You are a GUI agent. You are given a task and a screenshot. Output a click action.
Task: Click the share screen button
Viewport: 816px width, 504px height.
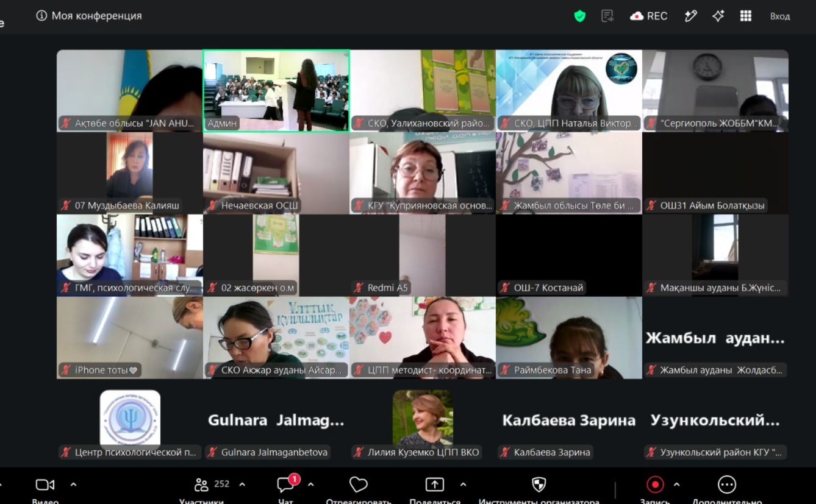(435, 484)
